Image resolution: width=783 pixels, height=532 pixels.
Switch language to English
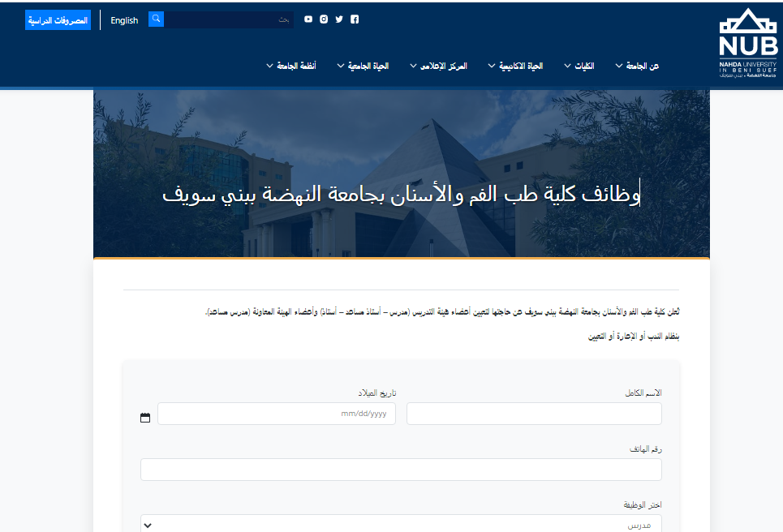(124, 20)
